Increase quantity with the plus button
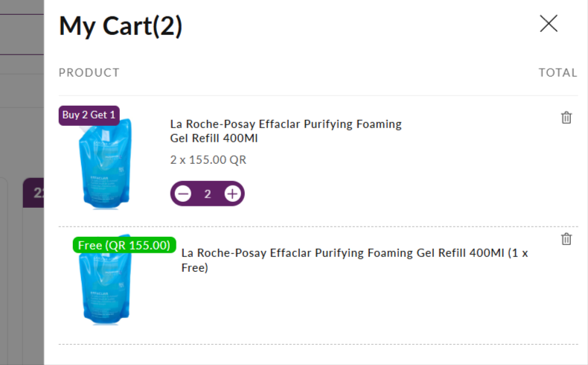 233,194
